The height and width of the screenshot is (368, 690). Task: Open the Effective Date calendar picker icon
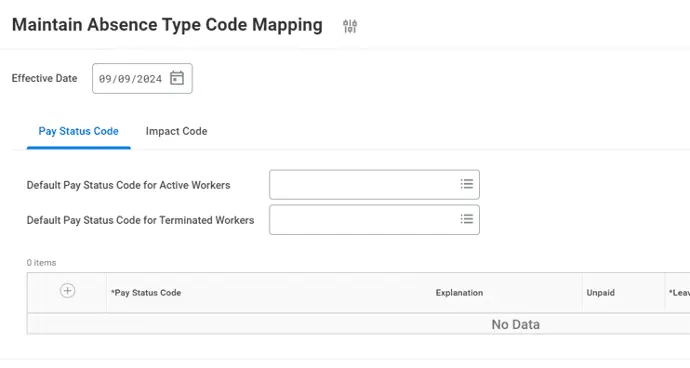click(x=177, y=78)
